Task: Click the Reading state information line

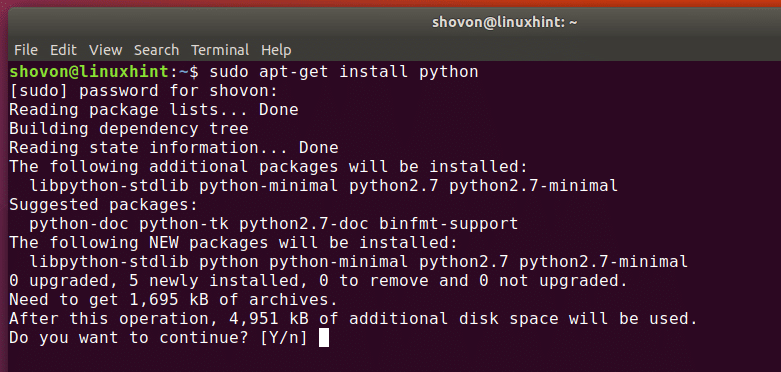Action: tap(174, 148)
